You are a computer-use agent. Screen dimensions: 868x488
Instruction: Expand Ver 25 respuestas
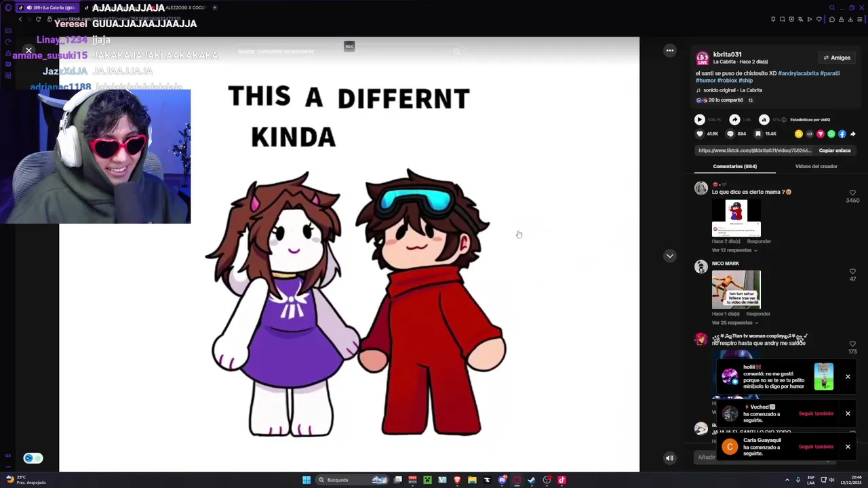(734, 323)
